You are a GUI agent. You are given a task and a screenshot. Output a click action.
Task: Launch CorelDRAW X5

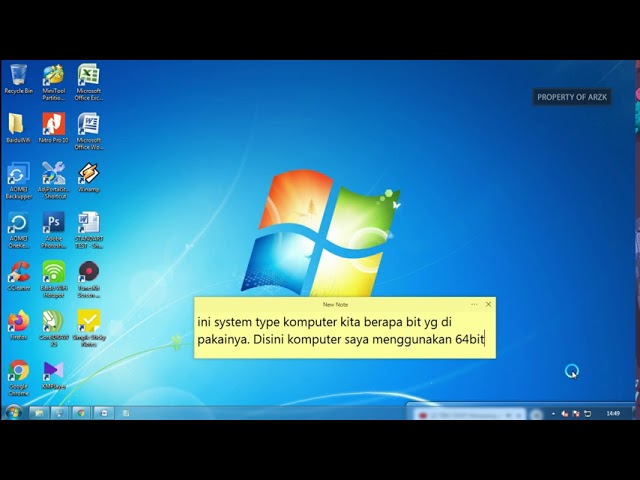(53, 329)
